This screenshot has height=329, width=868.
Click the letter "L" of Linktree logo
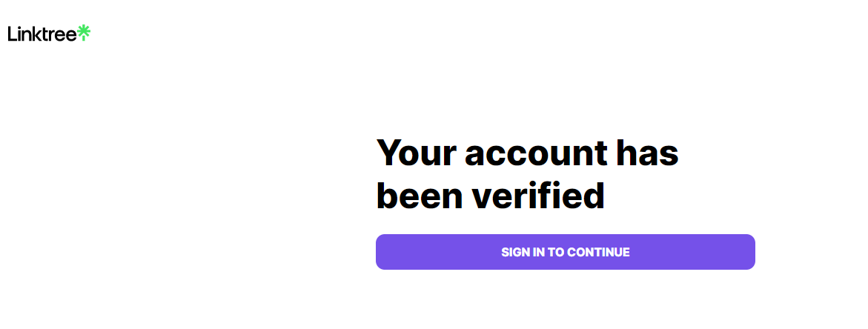[x=12, y=33]
